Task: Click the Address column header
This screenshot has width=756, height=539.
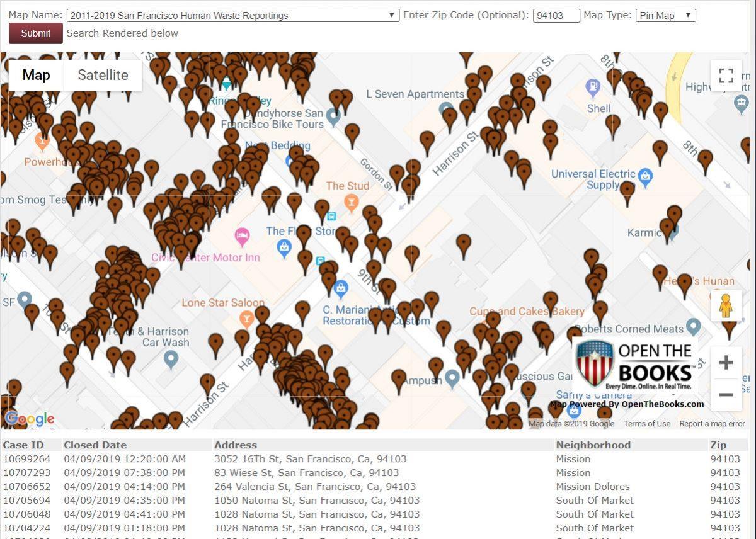Action: point(236,445)
